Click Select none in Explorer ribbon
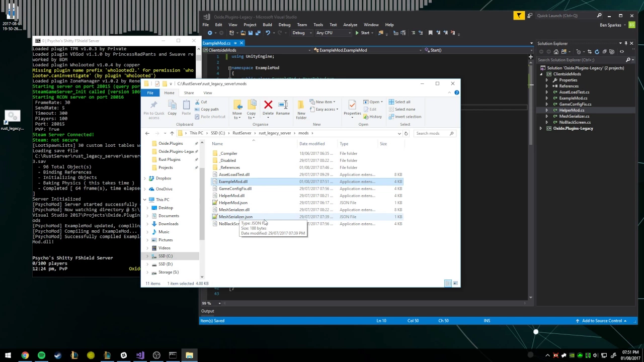 (402, 109)
